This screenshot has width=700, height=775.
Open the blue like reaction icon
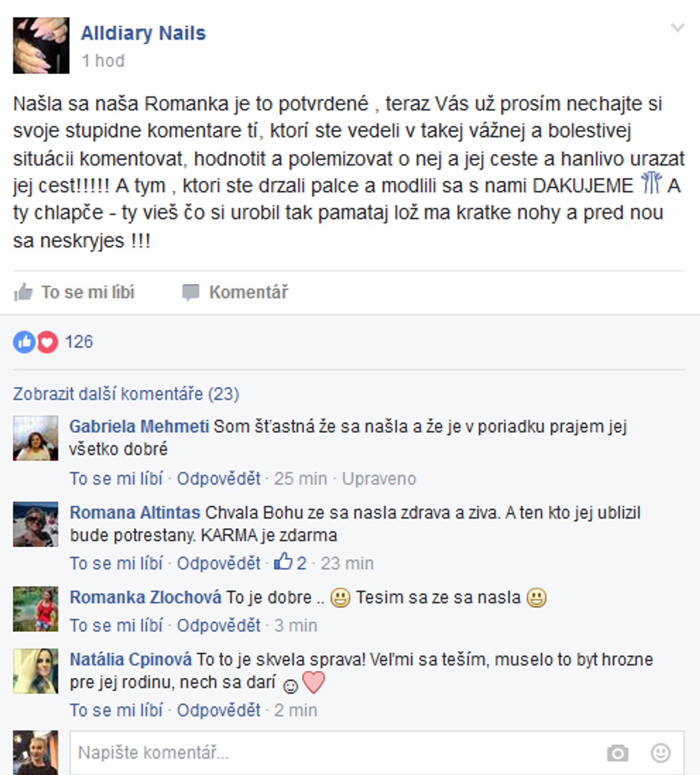click(x=24, y=341)
